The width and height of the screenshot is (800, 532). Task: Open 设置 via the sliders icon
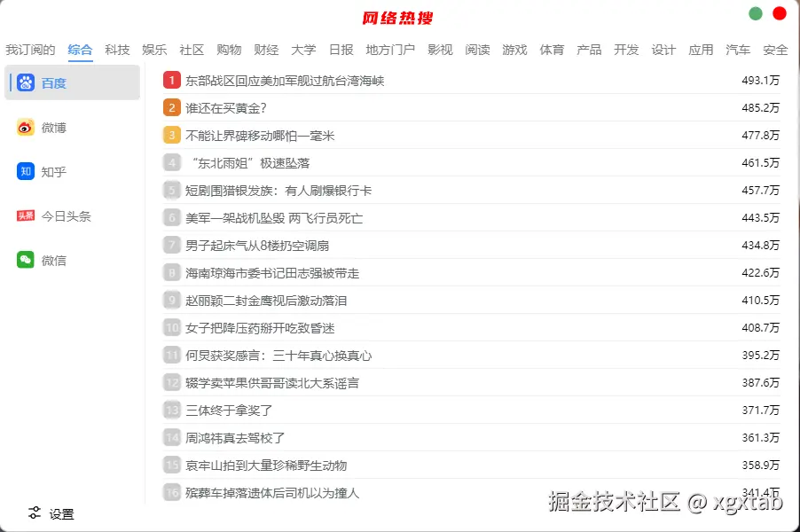(51, 513)
